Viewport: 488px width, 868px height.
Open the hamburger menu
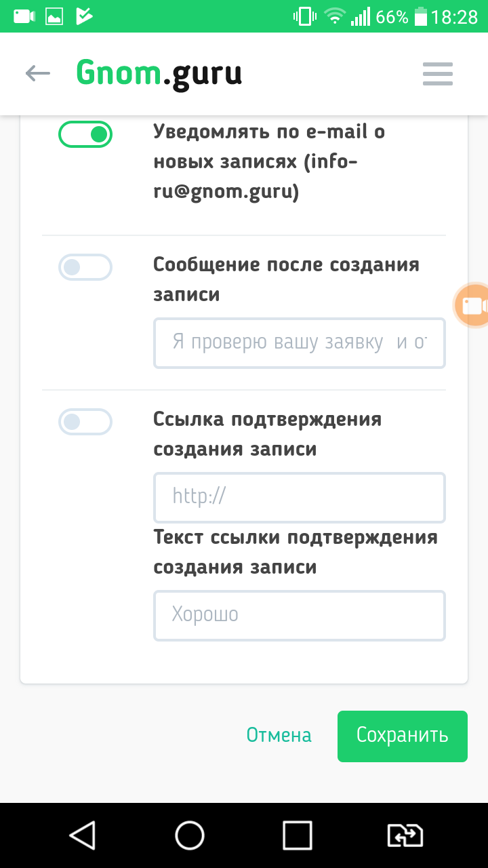[x=437, y=74]
